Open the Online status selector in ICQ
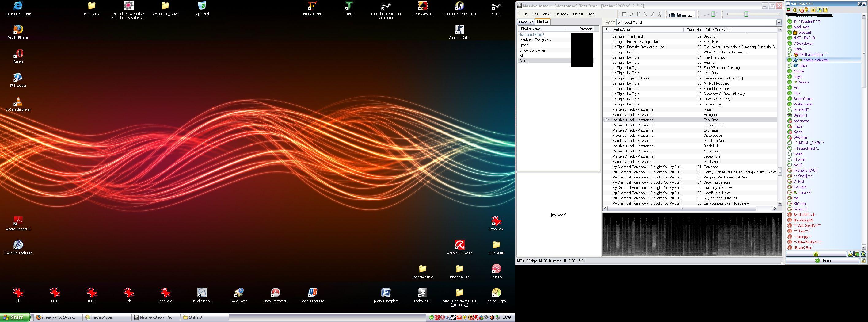The image size is (868, 322). tap(822, 261)
